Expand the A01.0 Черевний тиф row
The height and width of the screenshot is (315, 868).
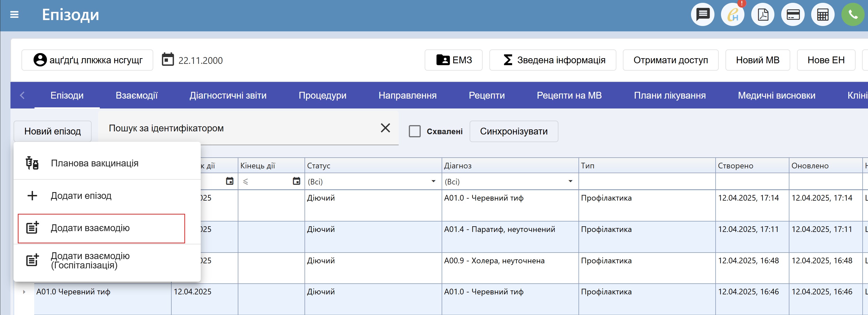pyautogui.click(x=24, y=292)
